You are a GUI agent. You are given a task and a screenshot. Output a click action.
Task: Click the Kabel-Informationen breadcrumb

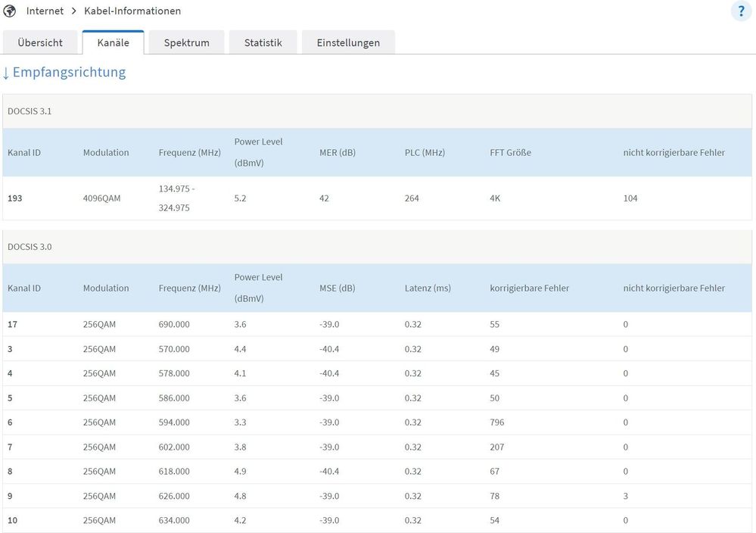(x=132, y=11)
